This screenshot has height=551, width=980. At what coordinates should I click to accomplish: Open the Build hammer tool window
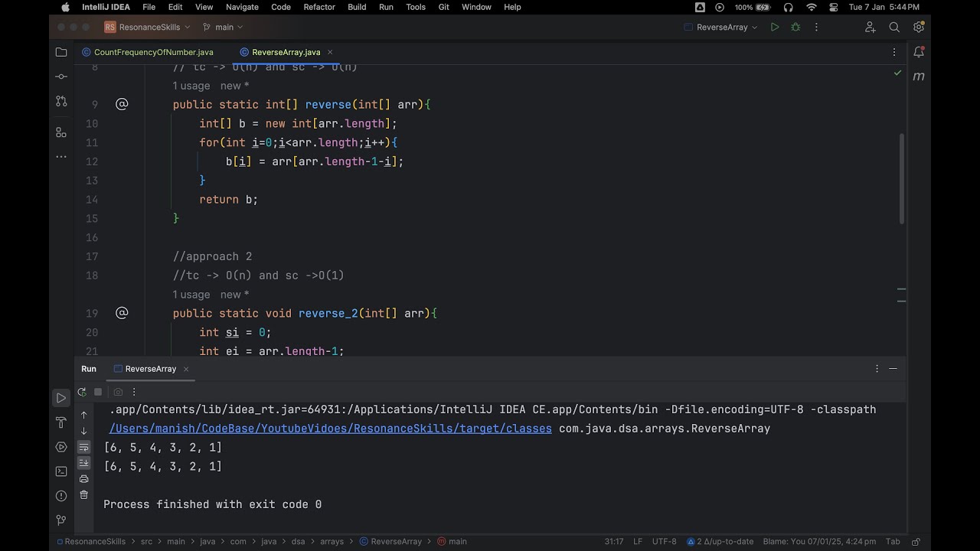point(61,422)
